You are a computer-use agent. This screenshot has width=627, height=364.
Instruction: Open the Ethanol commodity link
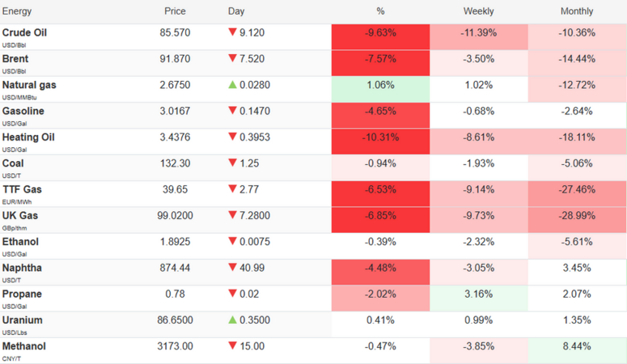pyautogui.click(x=21, y=241)
